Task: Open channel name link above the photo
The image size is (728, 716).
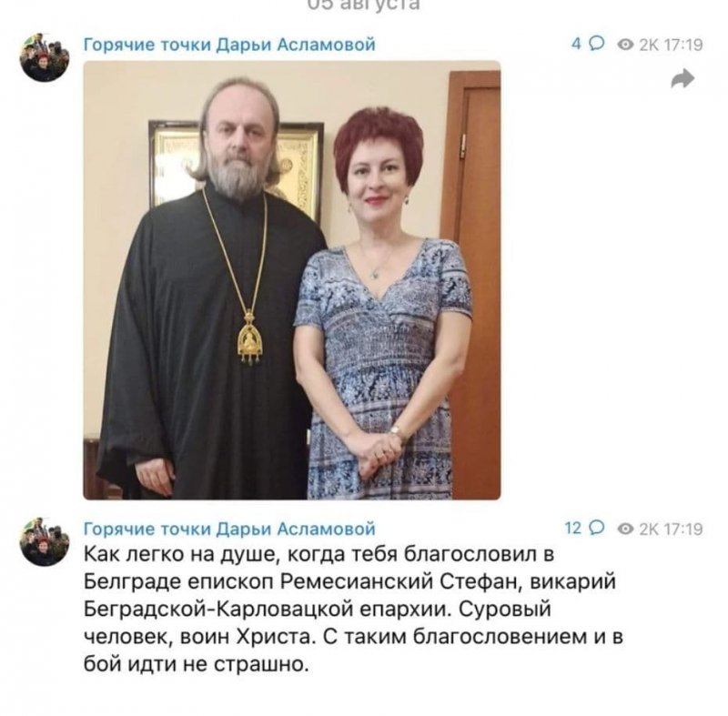Action: (x=229, y=45)
